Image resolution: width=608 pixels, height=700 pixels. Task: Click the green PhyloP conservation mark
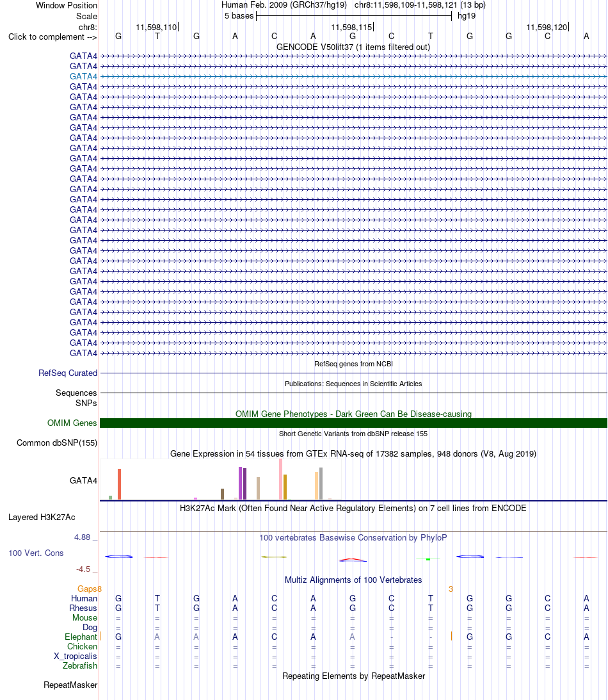click(x=428, y=559)
